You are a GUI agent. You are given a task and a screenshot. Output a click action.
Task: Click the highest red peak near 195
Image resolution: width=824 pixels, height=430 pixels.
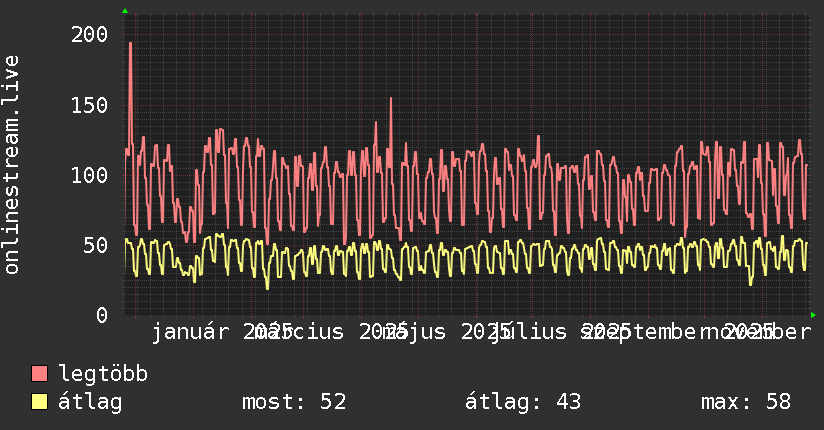pos(130,43)
